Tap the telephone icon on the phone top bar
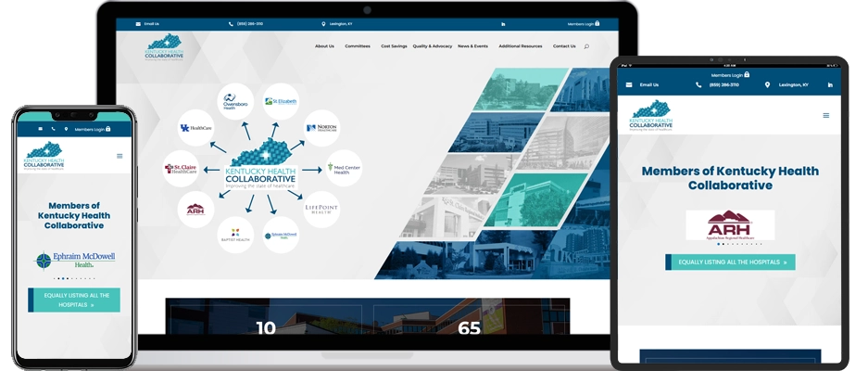This screenshot has height=371, width=868. [x=53, y=129]
